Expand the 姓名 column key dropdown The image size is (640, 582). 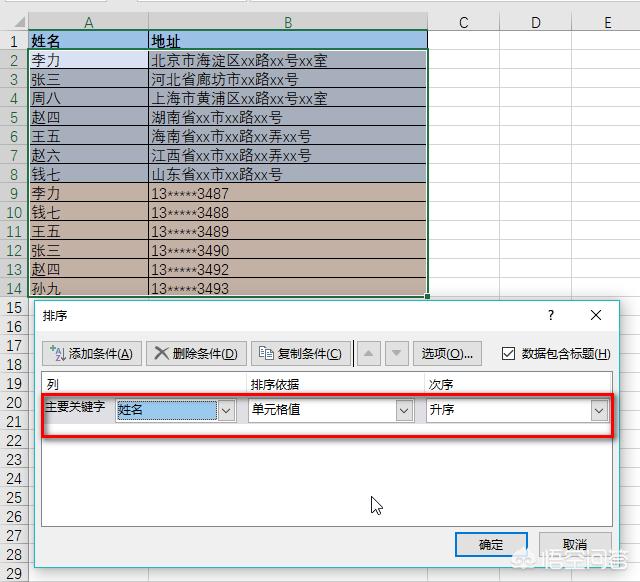227,410
